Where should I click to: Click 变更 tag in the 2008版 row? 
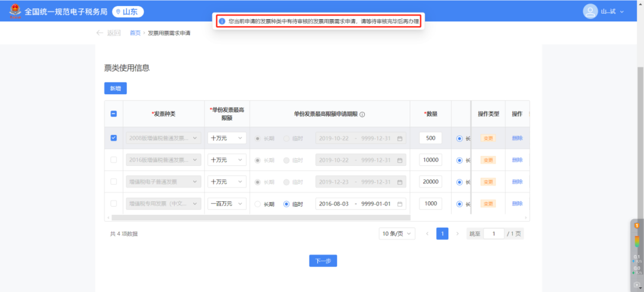click(488, 138)
